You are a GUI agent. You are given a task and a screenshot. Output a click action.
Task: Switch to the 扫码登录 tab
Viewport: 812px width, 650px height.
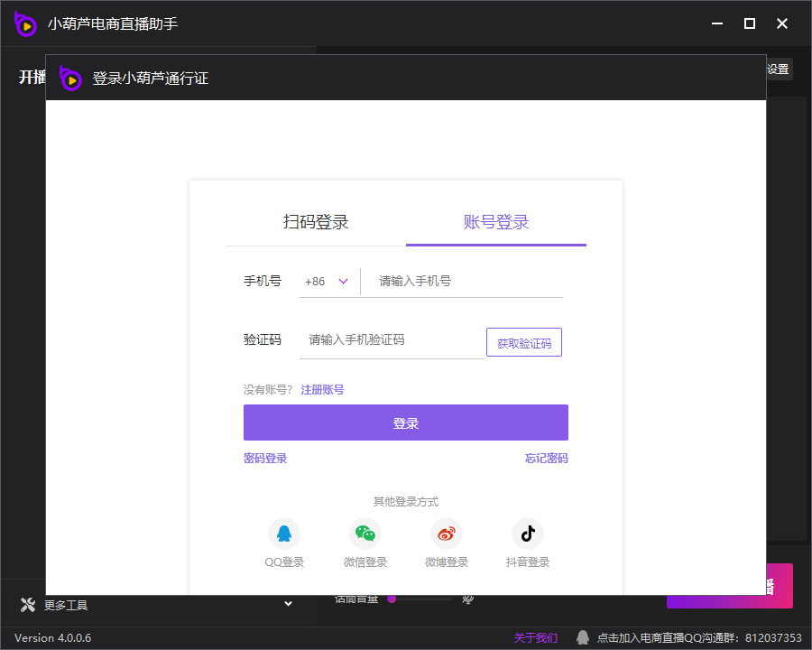coord(316,222)
